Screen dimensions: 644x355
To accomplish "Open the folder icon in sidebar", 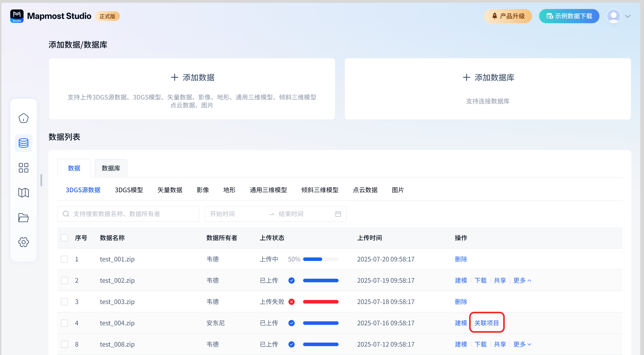I will point(23,218).
